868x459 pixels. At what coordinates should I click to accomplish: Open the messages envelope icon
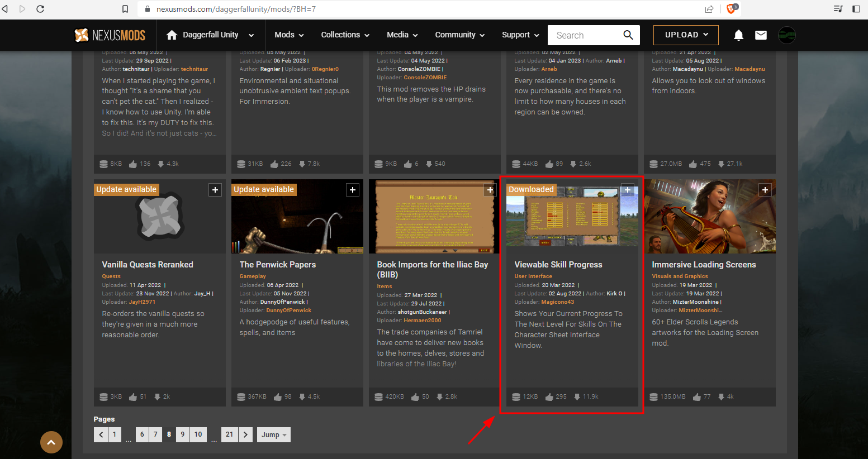(761, 35)
